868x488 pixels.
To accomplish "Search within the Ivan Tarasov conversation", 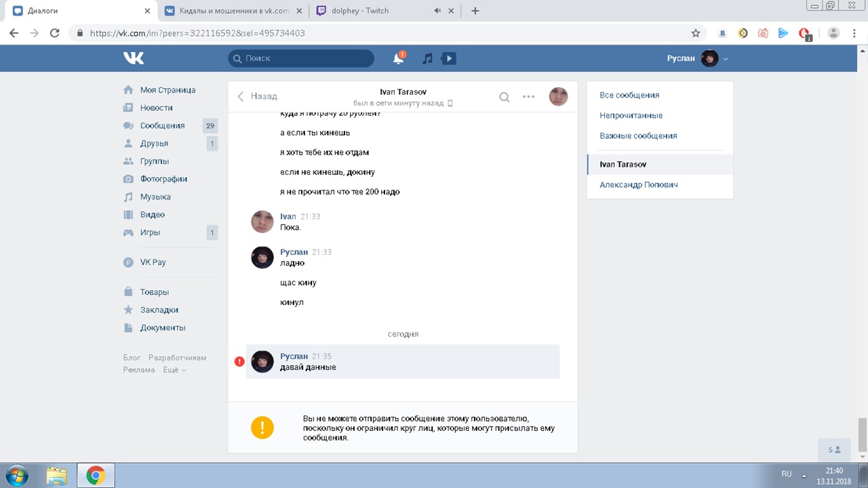I will (505, 97).
